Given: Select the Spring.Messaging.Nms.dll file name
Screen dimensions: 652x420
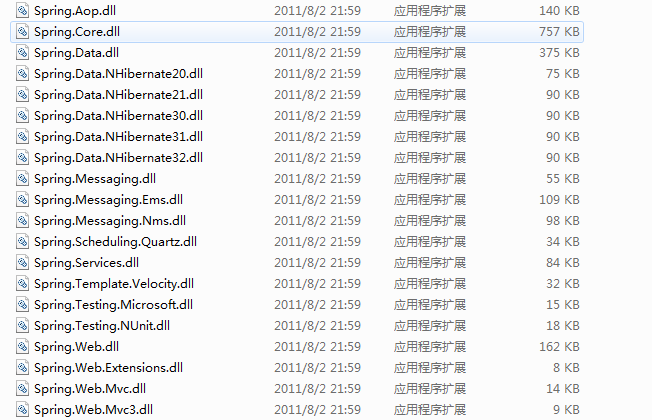Looking at the screenshot, I should point(110,221).
